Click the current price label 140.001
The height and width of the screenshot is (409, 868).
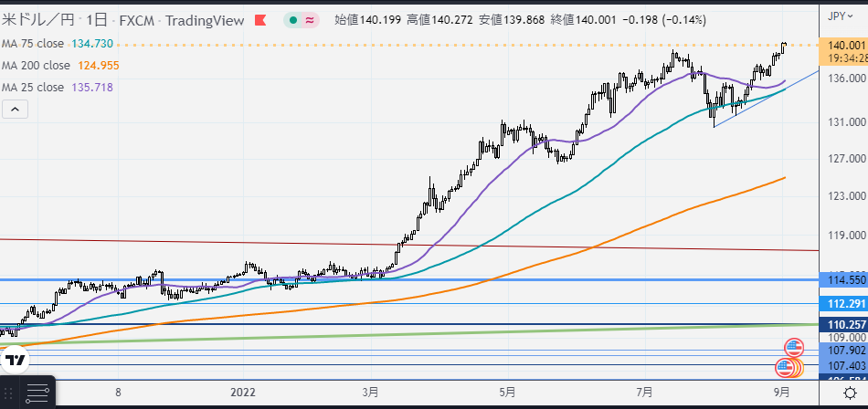point(847,46)
